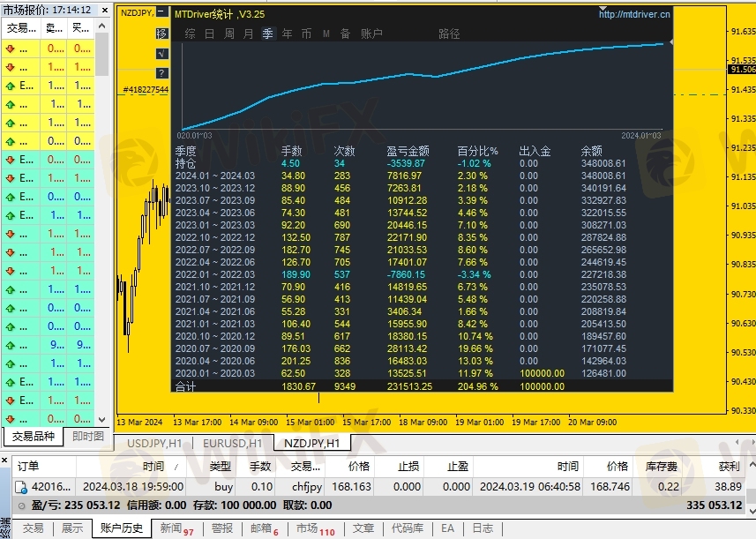This screenshot has height=539, width=756.
Task: Select the 周 weekly tab in MTDriver
Action: click(x=229, y=34)
